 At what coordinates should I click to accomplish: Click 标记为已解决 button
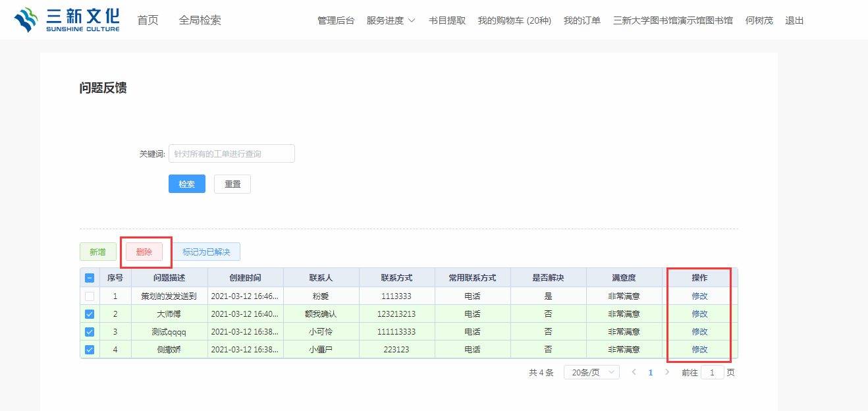[206, 252]
